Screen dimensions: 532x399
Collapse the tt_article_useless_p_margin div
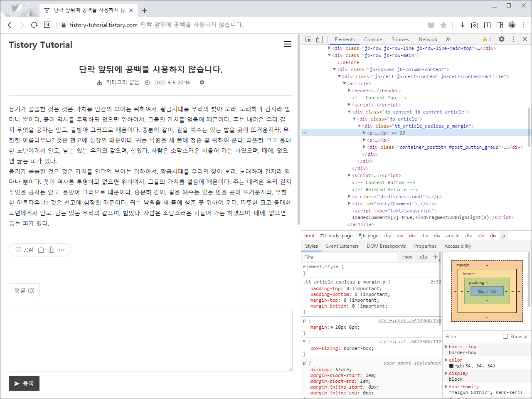point(359,126)
